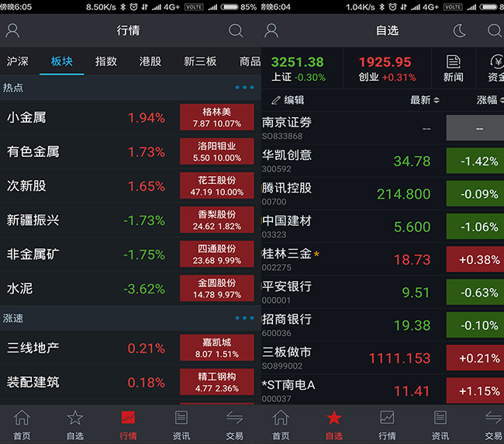Open 金圆股份 stock tile
The image size is (504, 444).
tap(217, 288)
